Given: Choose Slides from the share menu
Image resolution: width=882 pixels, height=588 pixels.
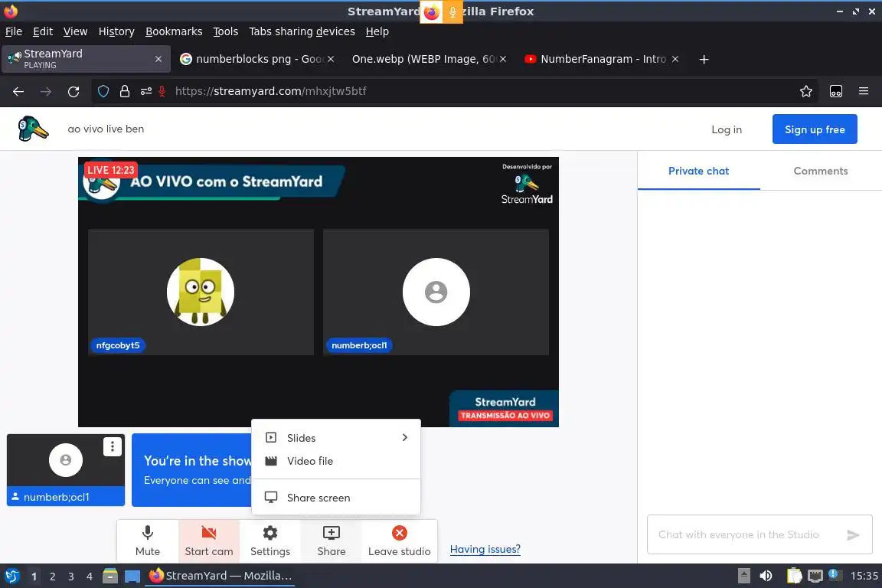Looking at the screenshot, I should 336,438.
